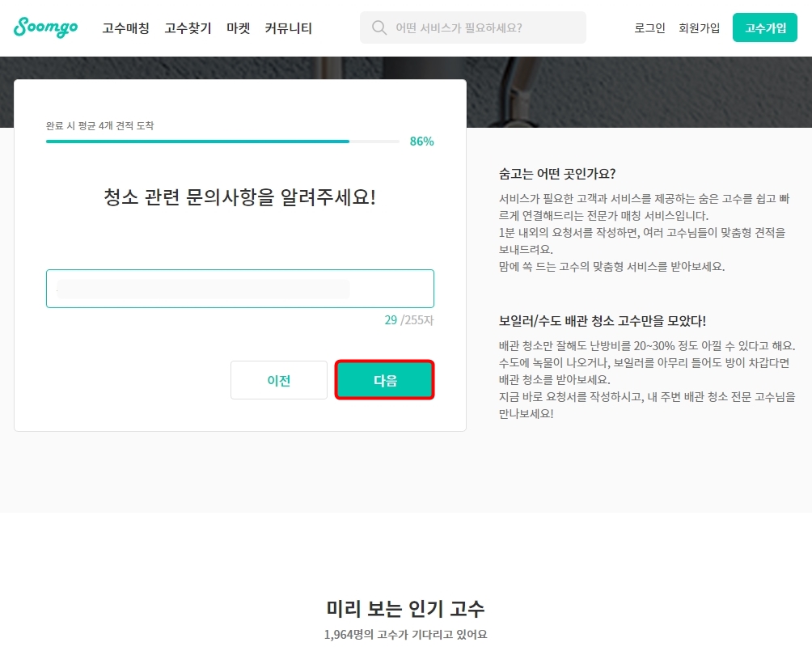Click the cleaning inquiry text input field
Viewport: 812px width, 655px height.
[x=240, y=289]
